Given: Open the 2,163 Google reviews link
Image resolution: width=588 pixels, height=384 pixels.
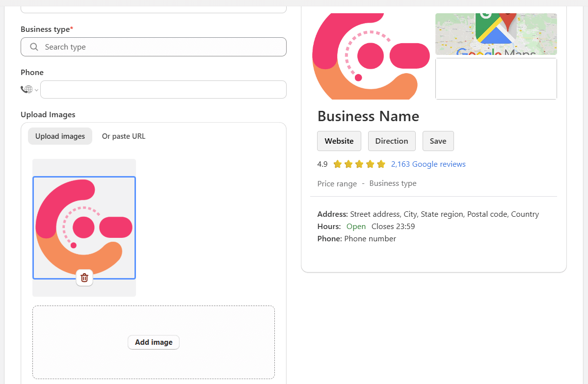Looking at the screenshot, I should pyautogui.click(x=428, y=164).
